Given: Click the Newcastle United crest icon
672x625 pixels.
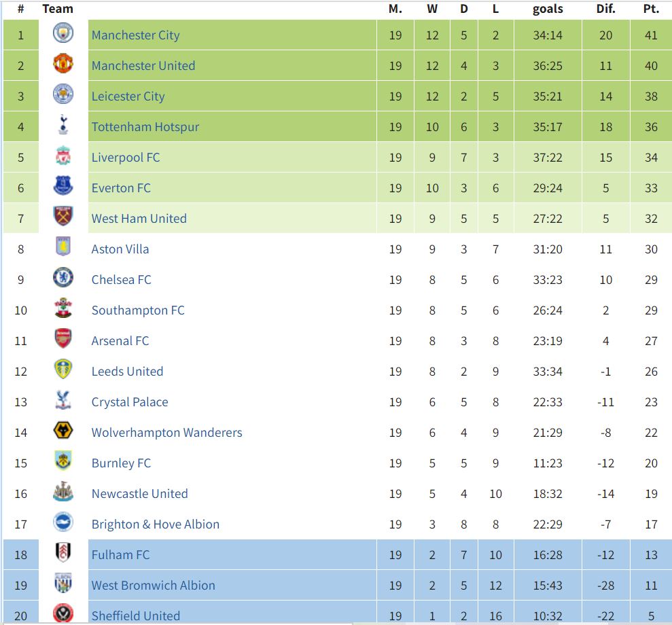Looking at the screenshot, I should coord(63,491).
